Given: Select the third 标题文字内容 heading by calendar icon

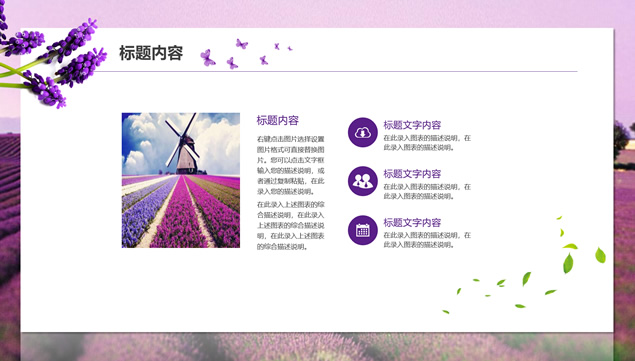Looking at the screenshot, I should [412, 222].
